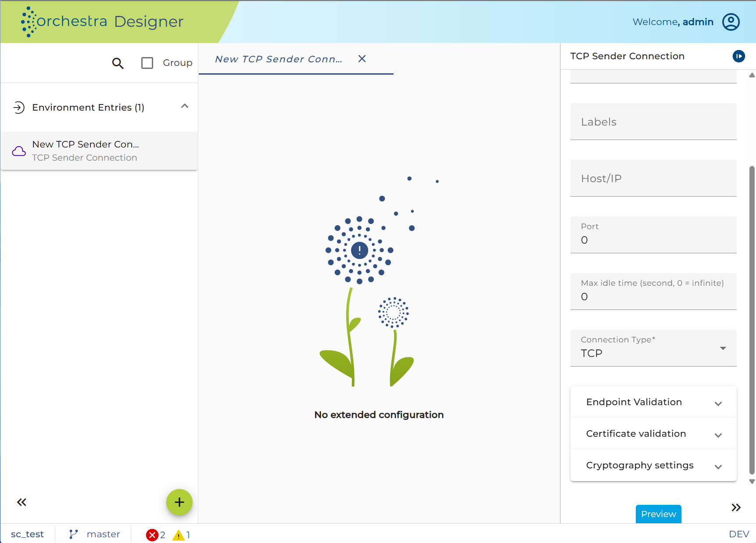Click the No extended configuration message

pos(379,415)
